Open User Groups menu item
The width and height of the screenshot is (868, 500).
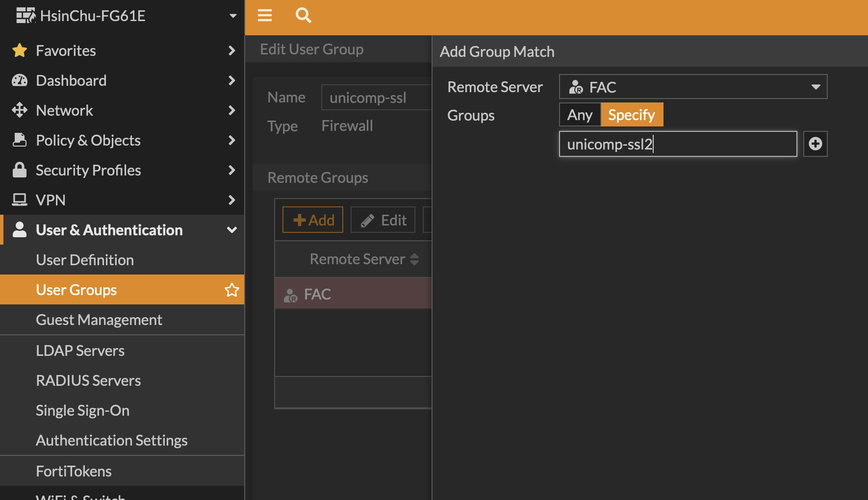pos(122,290)
